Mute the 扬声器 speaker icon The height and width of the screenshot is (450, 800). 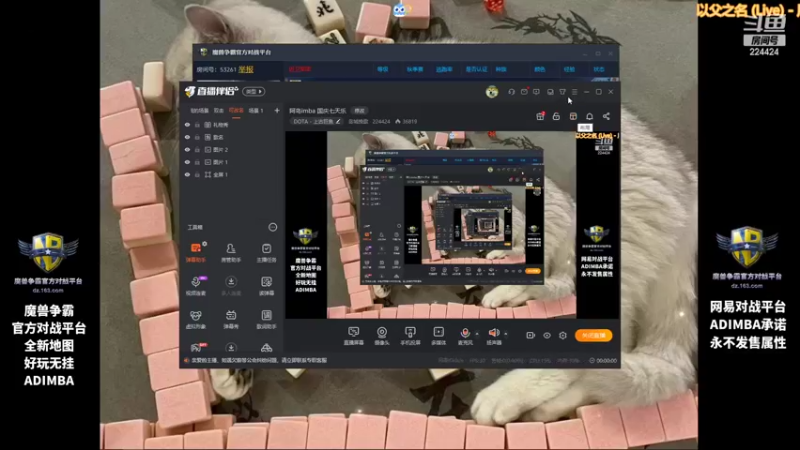(493, 333)
